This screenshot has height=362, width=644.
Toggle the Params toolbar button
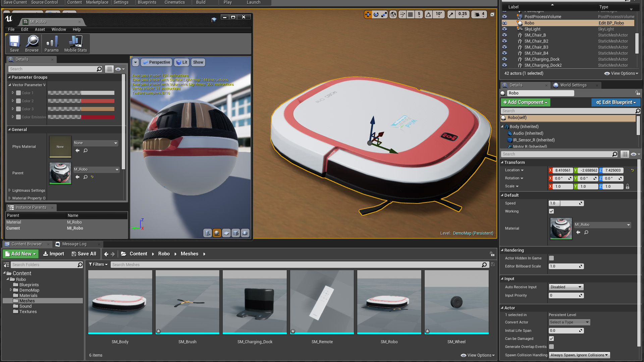point(52,44)
